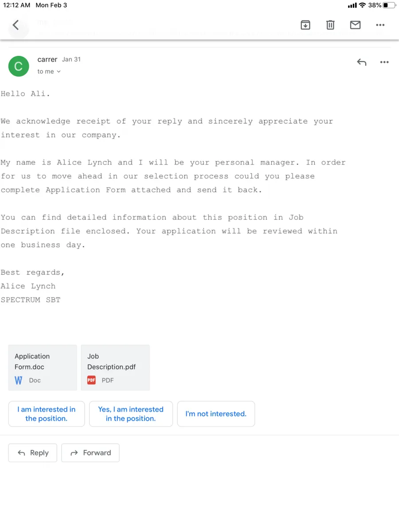Tap the reply arrow beside sender name
399x532 pixels.
[362, 63]
